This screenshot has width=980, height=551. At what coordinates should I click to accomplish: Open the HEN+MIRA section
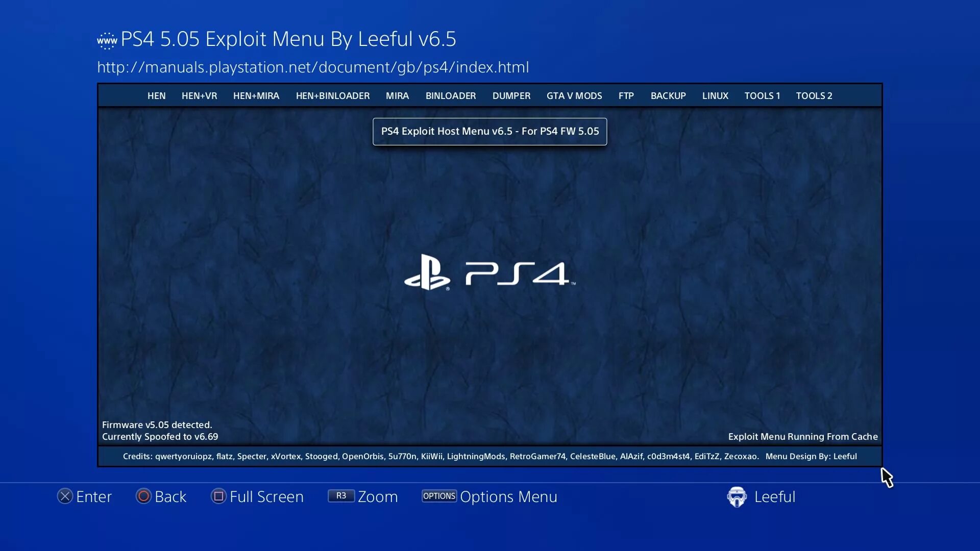(x=256, y=95)
